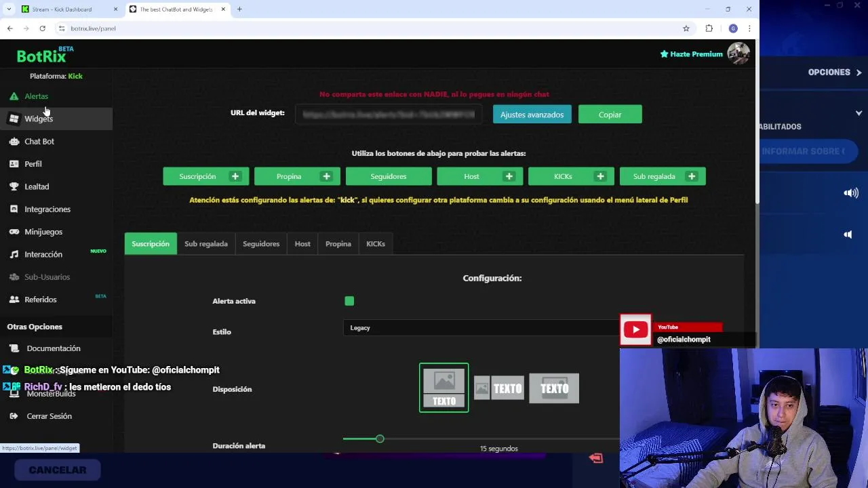The height and width of the screenshot is (488, 868).
Task: Click the loud speaker volume icon
Action: click(851, 193)
